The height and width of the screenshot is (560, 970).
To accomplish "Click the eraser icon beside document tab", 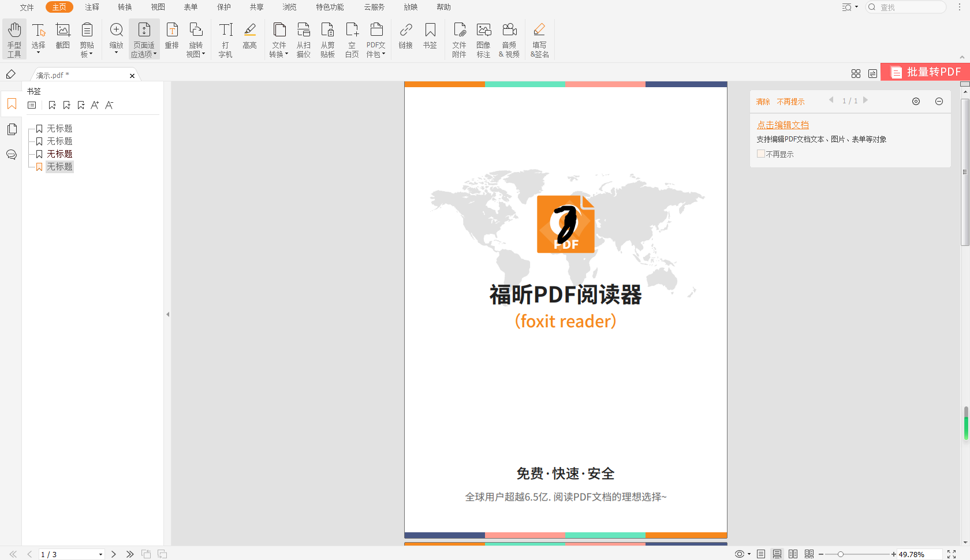I will tap(10, 74).
